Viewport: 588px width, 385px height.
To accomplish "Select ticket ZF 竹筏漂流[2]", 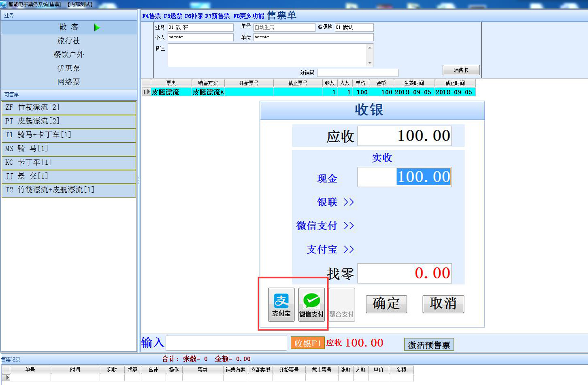I will [x=69, y=108].
